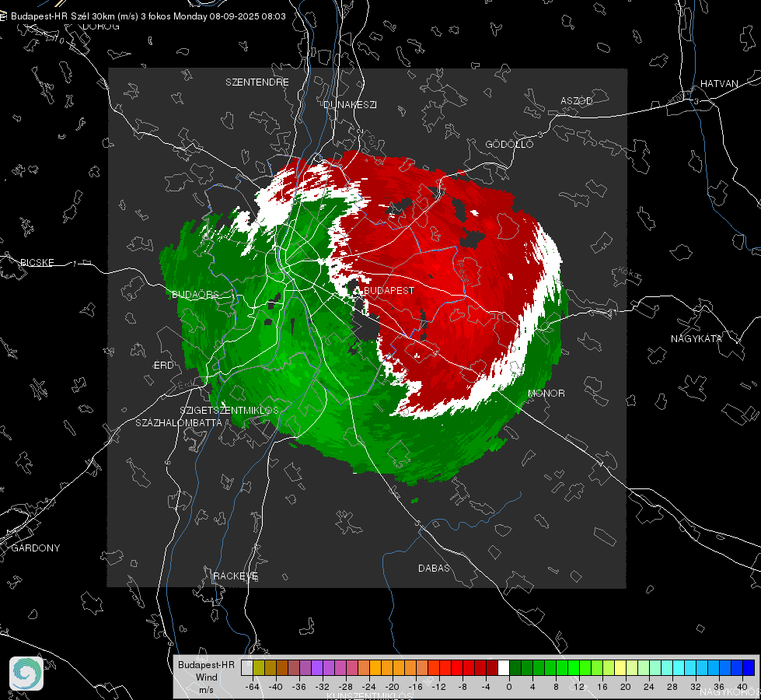Click the 28 value on legend scale

pos(672,687)
